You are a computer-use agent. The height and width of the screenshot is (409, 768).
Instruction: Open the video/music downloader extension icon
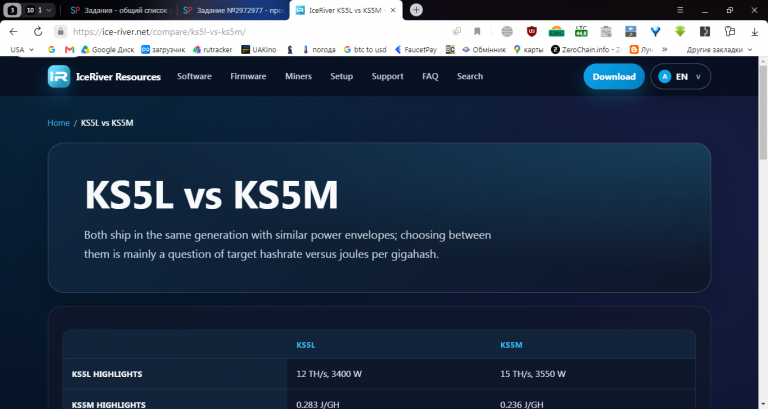[631, 32]
